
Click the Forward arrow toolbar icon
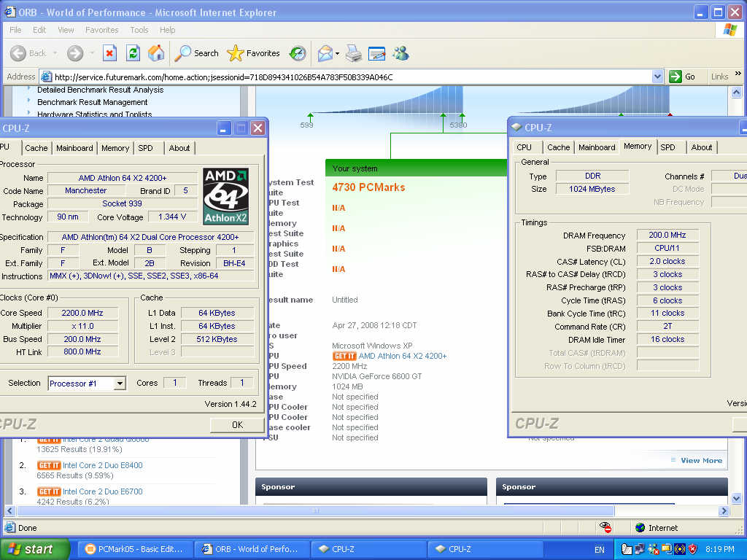point(75,53)
